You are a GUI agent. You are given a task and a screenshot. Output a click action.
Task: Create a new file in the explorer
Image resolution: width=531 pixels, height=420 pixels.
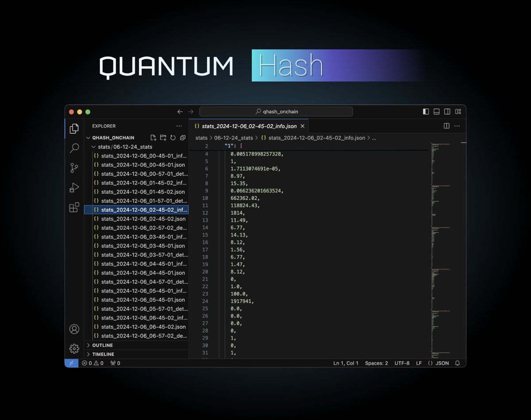click(152, 137)
